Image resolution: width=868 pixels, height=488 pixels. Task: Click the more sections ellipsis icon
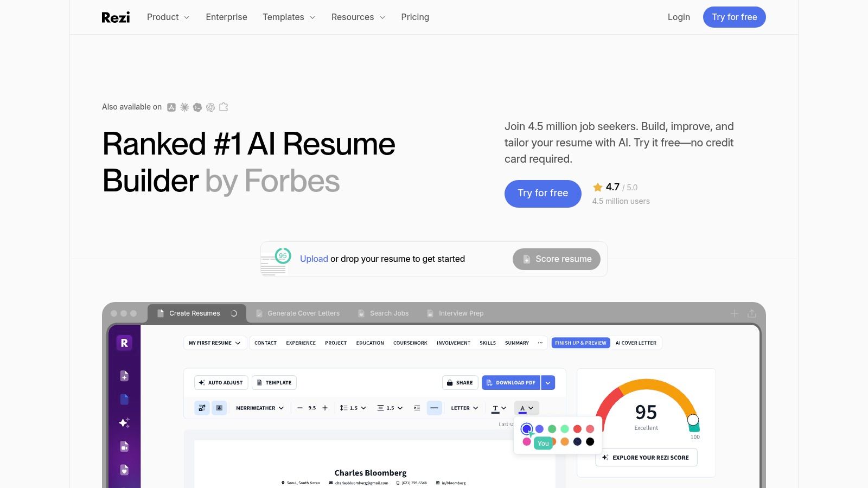pyautogui.click(x=540, y=343)
